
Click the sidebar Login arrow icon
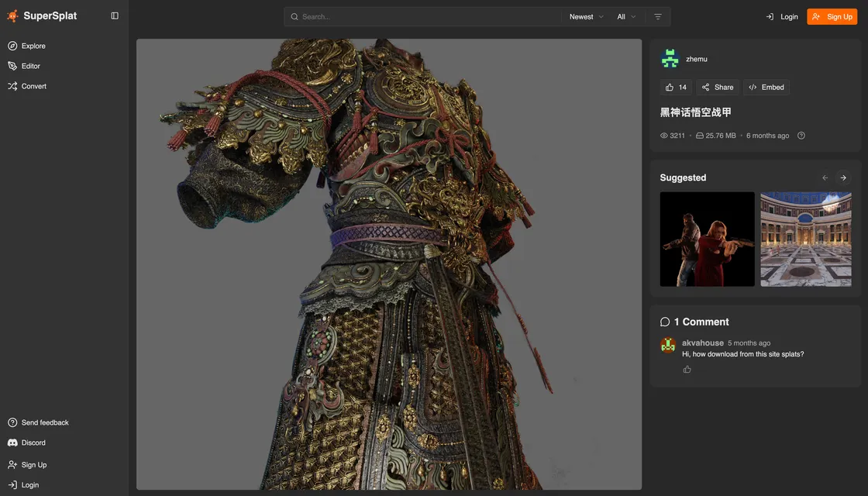click(12, 485)
